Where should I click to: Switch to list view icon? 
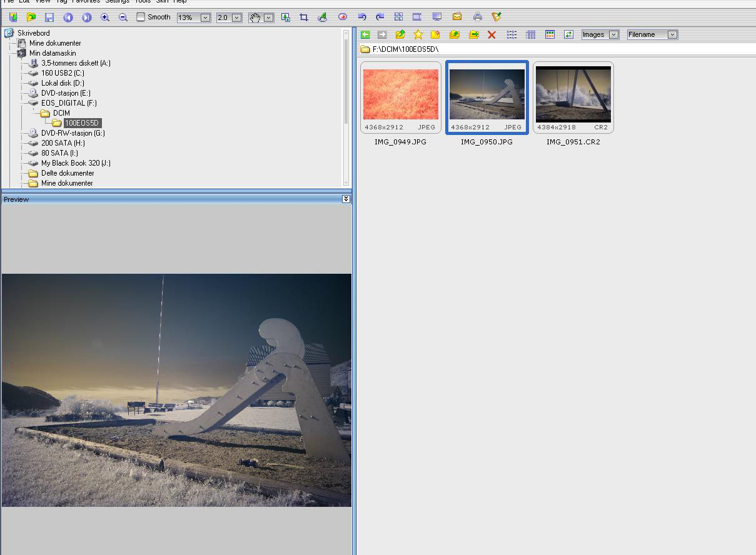[x=512, y=34]
